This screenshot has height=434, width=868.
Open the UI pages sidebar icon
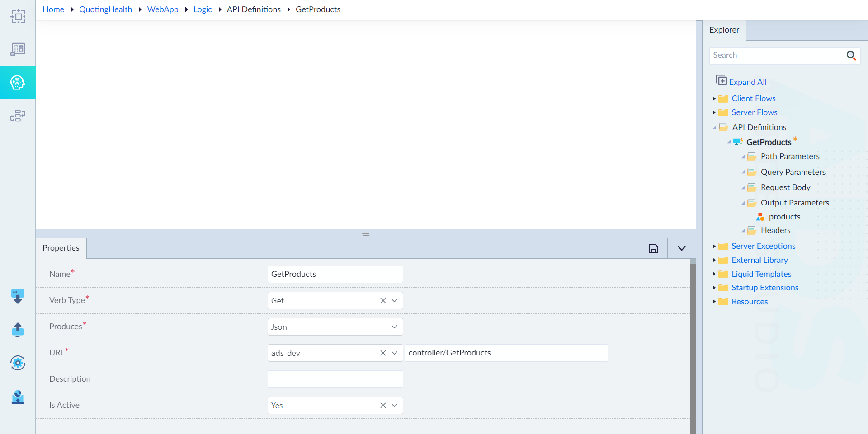(18, 49)
